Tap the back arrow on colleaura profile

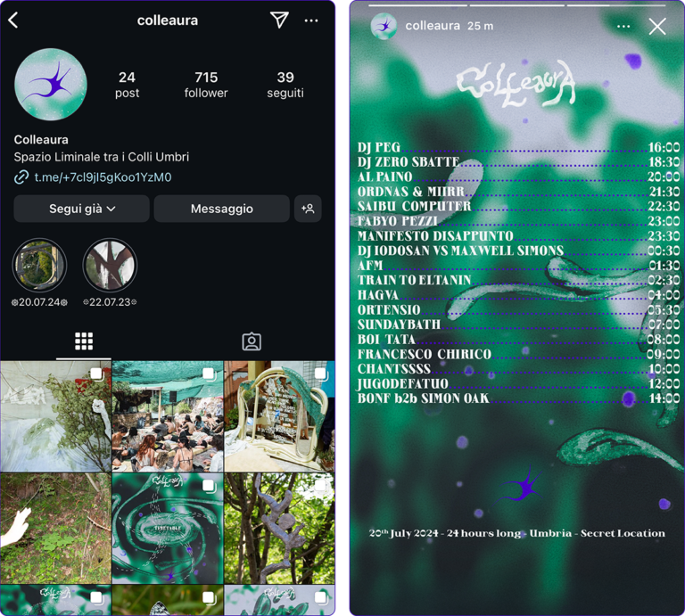(13, 21)
